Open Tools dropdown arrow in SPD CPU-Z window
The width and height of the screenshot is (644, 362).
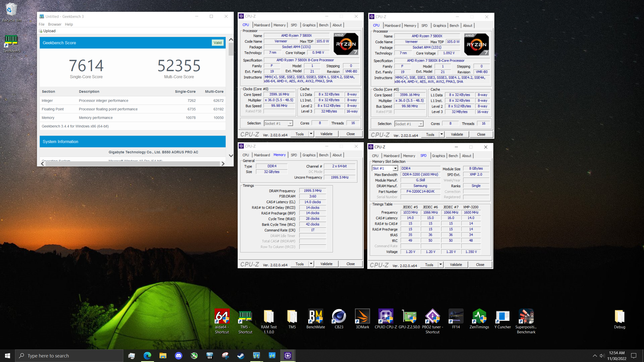pyautogui.click(x=440, y=264)
